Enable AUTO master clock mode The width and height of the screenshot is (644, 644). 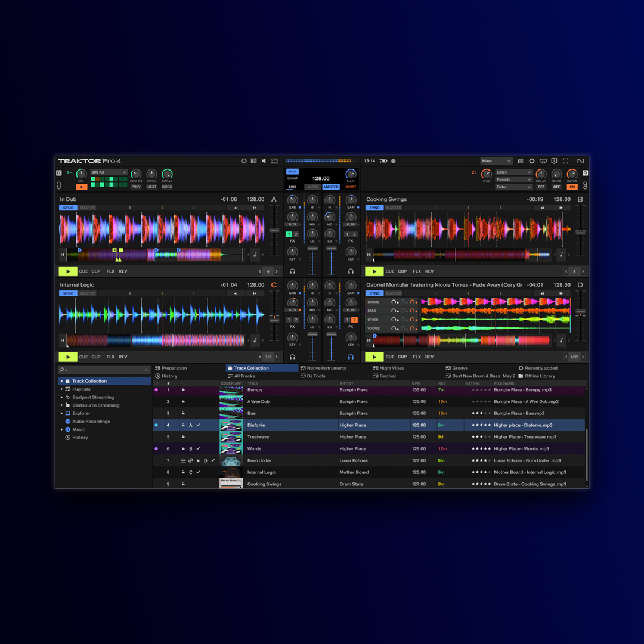pyautogui.click(x=313, y=187)
